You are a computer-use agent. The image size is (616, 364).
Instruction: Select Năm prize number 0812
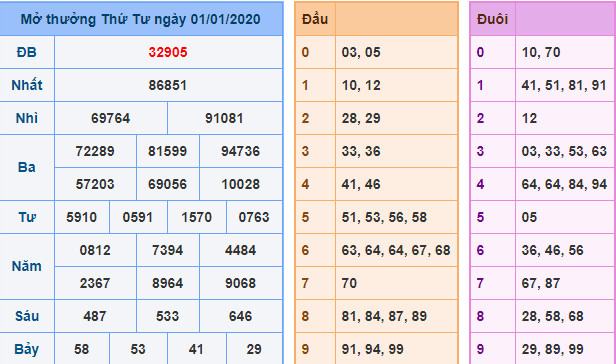[95, 250]
